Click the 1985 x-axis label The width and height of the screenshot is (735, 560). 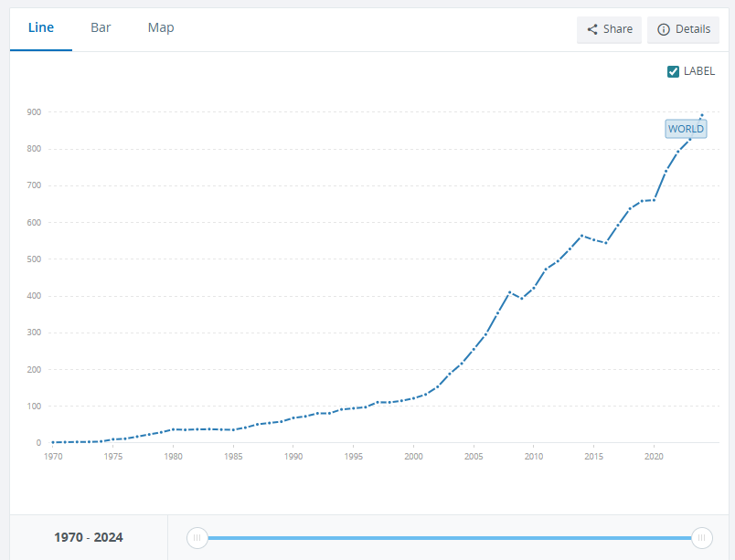point(233,457)
